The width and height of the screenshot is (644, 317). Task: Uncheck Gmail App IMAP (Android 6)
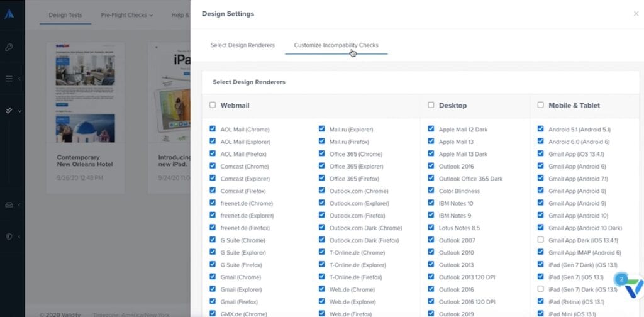(540, 252)
